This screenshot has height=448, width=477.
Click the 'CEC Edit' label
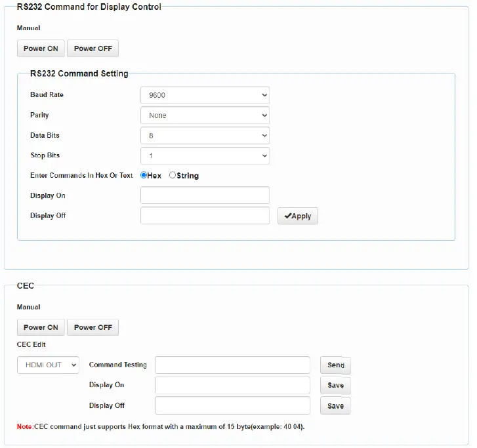[x=31, y=344]
